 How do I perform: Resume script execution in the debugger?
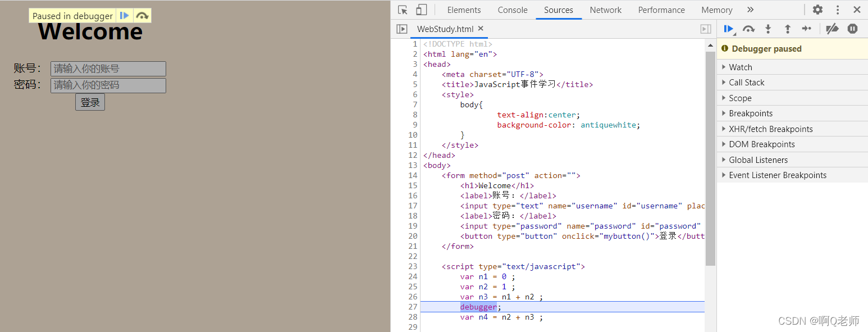[x=728, y=29]
